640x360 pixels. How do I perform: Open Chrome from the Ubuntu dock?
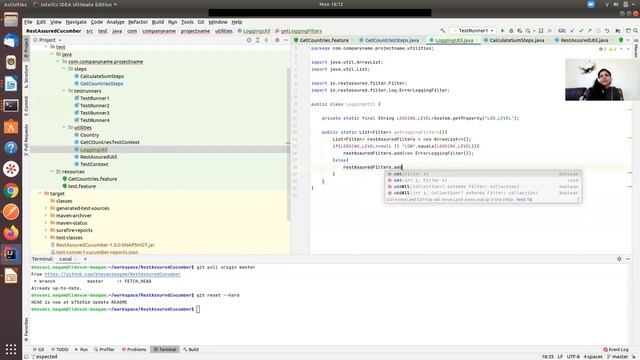point(11,190)
